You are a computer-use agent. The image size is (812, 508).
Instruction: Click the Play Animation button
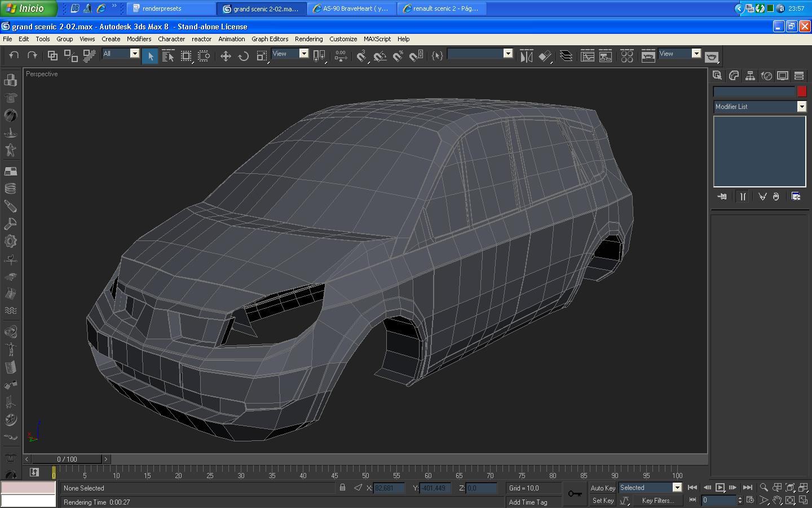point(720,488)
